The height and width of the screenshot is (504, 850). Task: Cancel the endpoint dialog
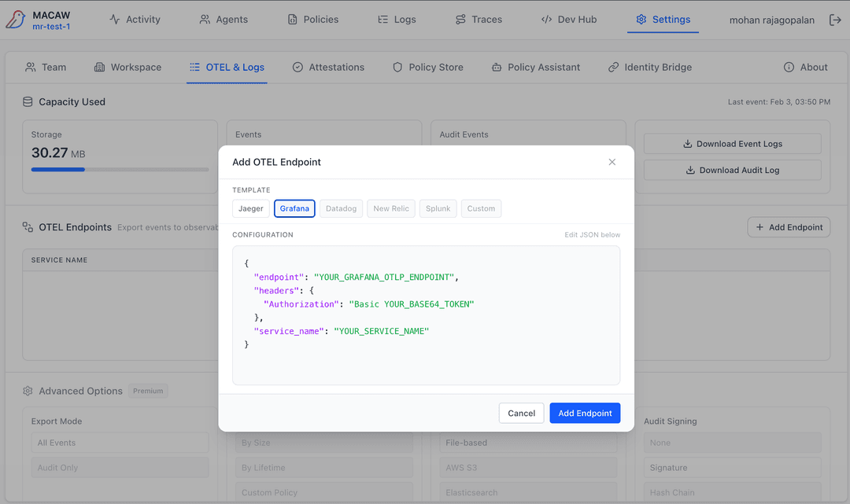coord(521,413)
